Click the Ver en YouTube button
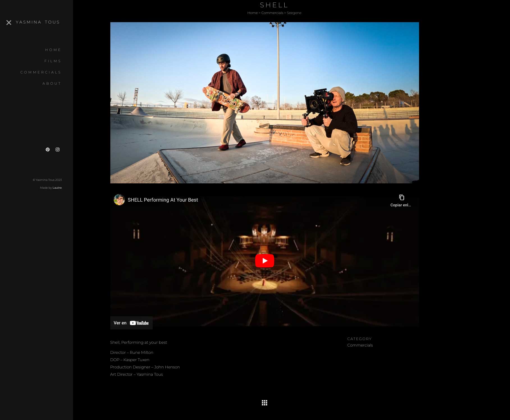This screenshot has width=510, height=420. [x=131, y=323]
